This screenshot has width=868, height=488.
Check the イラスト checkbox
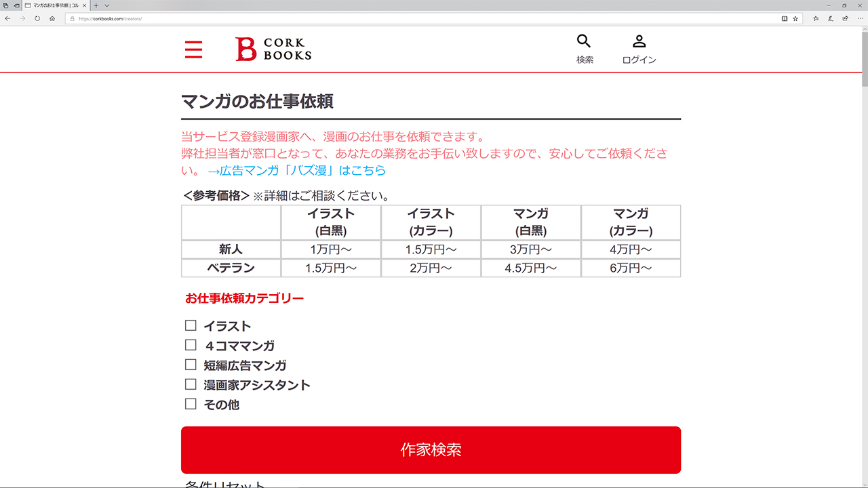pyautogui.click(x=191, y=325)
